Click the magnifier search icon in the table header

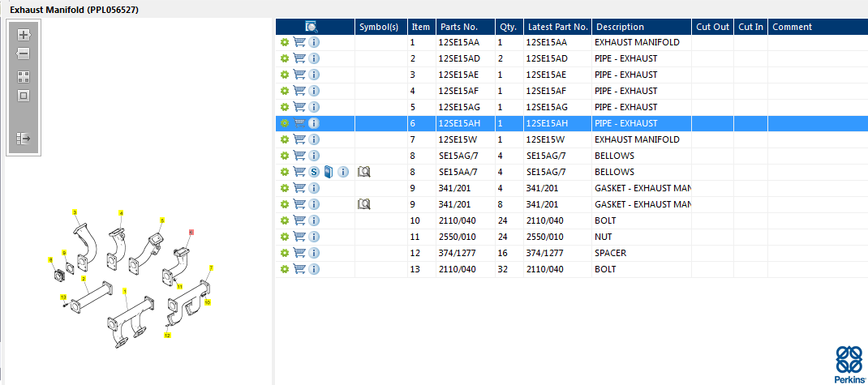(312, 27)
